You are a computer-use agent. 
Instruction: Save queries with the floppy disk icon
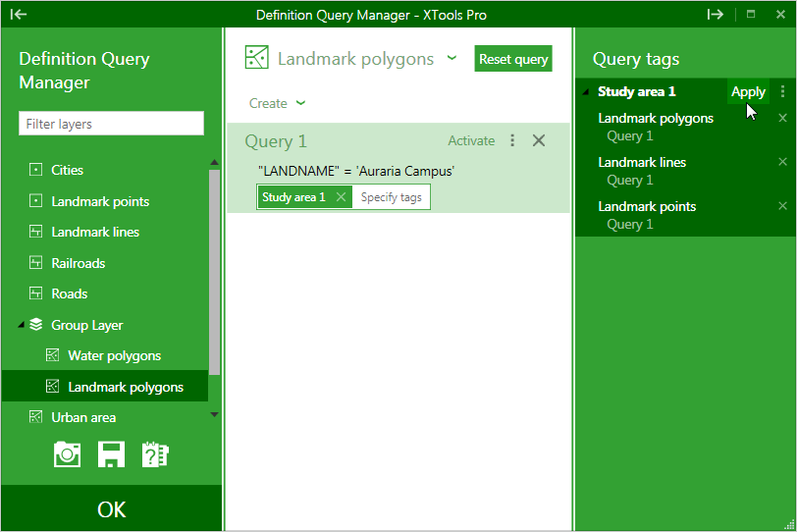coord(111,454)
